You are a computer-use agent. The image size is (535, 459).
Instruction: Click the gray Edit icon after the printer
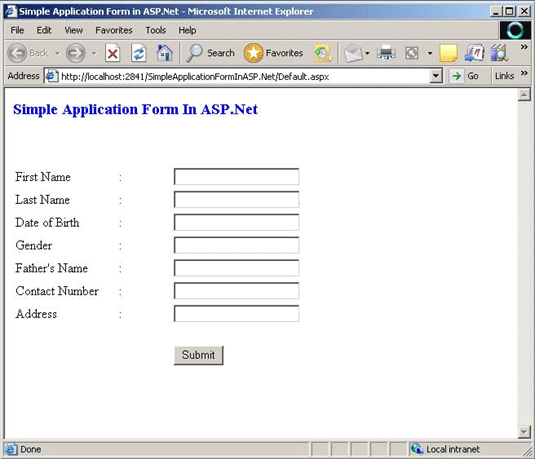pos(411,53)
